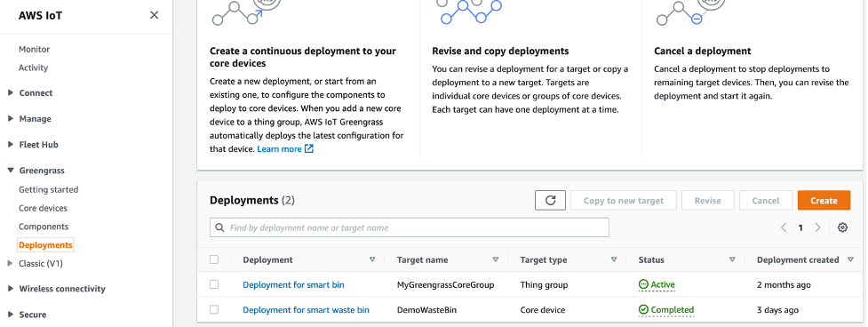
Task: Click the Revise button
Action: (708, 200)
